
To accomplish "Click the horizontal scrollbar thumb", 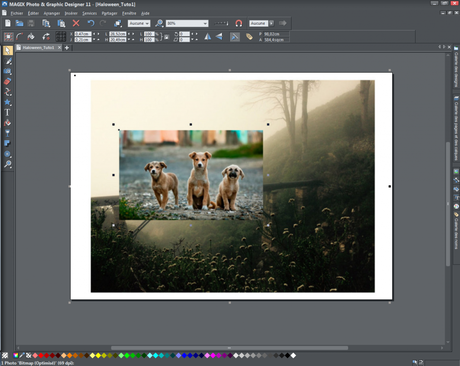I will coord(229,348).
